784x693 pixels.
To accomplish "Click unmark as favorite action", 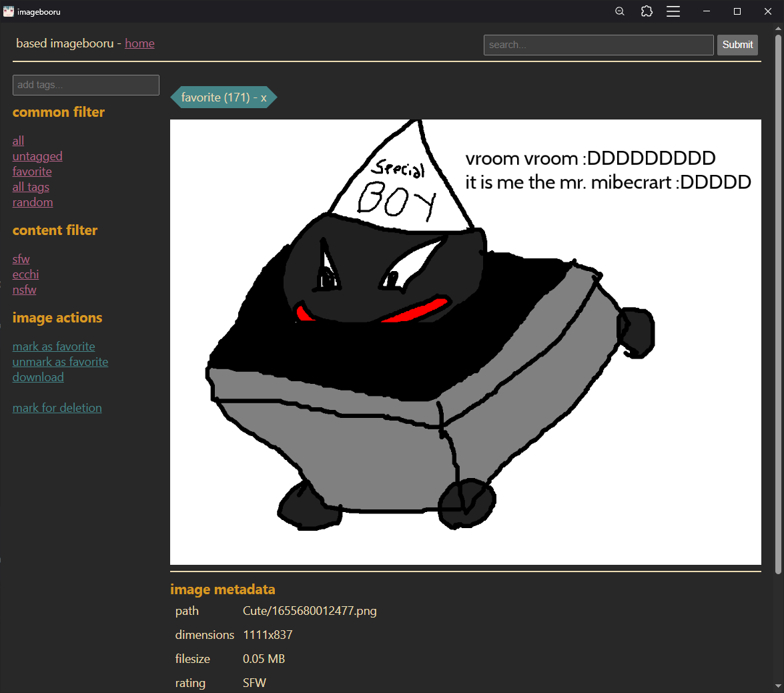I will coord(60,362).
